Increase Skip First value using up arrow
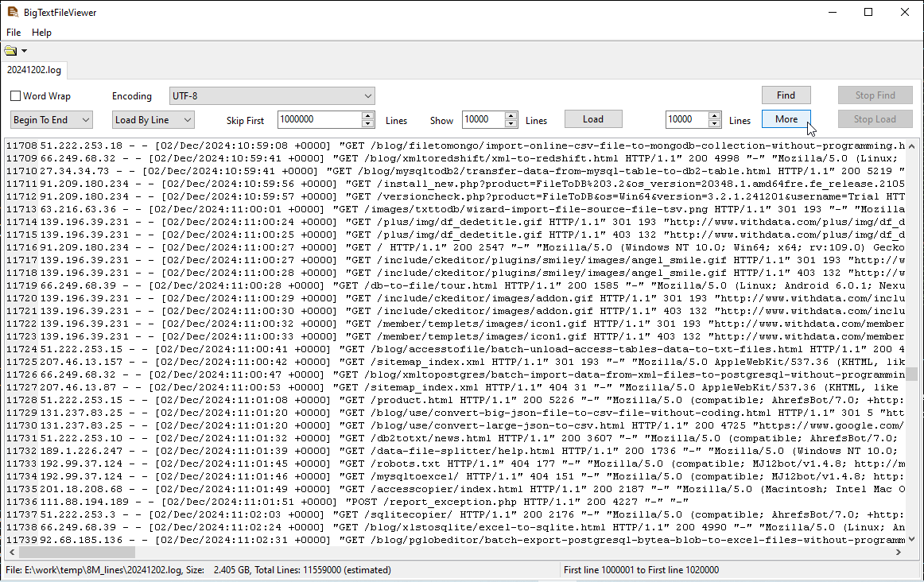The width and height of the screenshot is (924, 582). point(367,116)
